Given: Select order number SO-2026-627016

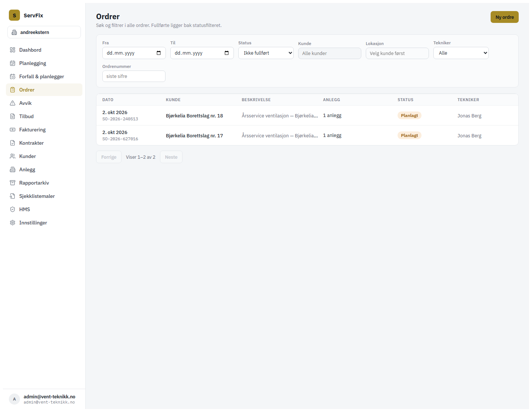Looking at the screenshot, I should tap(120, 139).
